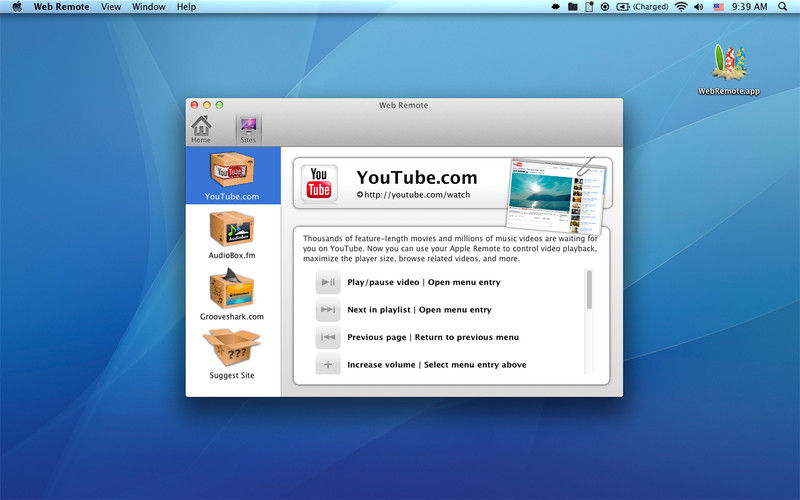Open the youtube.com/watch link
Viewport: 800px width, 500px height.
pyautogui.click(x=413, y=194)
